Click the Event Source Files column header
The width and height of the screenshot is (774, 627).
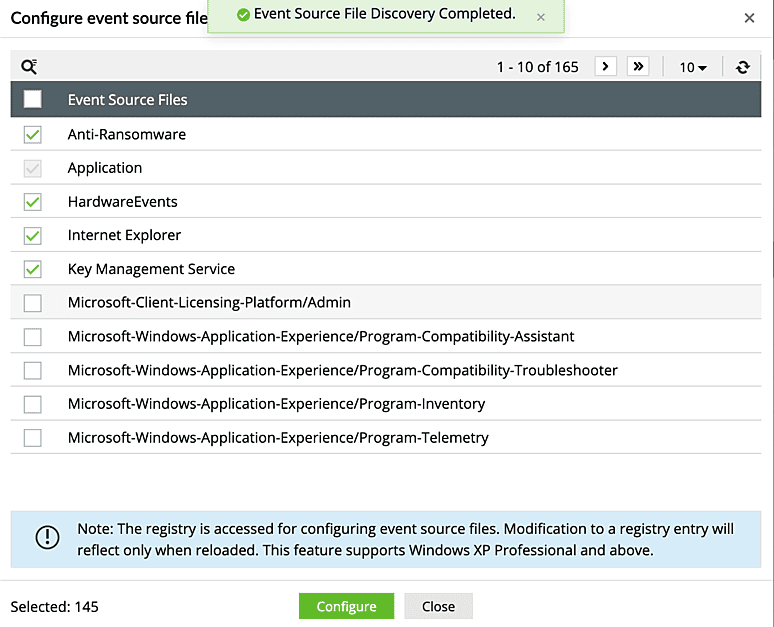coord(128,99)
